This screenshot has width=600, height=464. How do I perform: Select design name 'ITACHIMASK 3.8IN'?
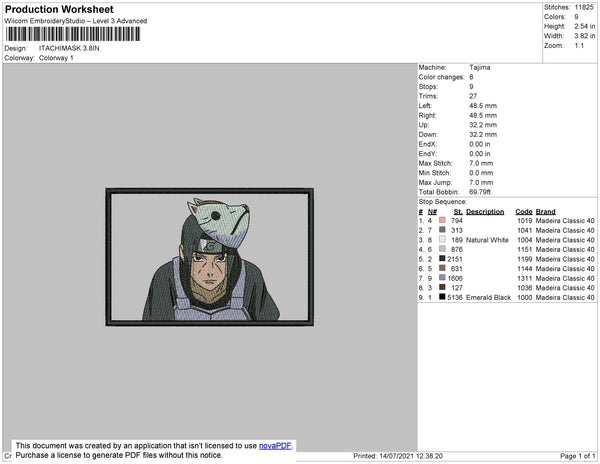69,48
